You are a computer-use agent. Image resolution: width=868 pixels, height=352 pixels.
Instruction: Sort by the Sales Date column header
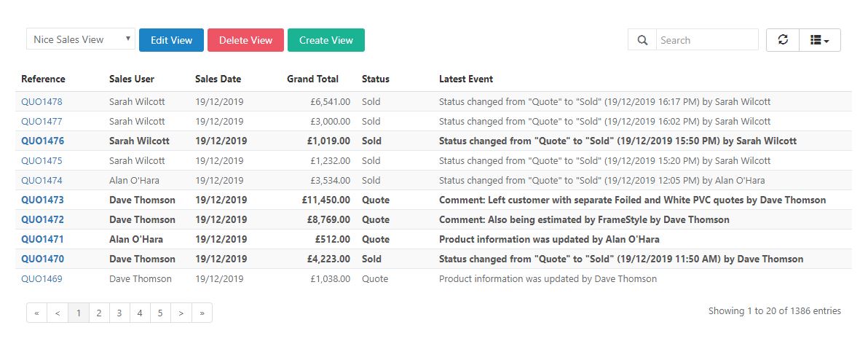pyautogui.click(x=218, y=79)
